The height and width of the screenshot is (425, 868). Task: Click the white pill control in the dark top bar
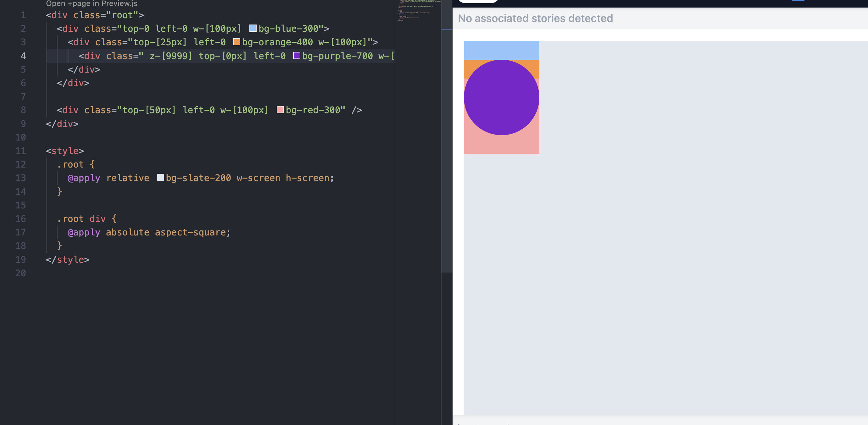coord(478,1)
